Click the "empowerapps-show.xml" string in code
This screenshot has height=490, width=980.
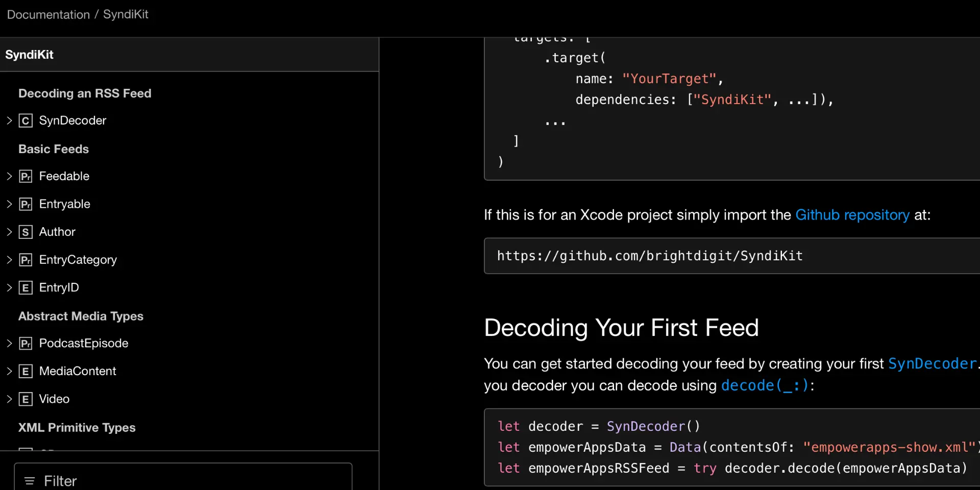pyautogui.click(x=889, y=447)
